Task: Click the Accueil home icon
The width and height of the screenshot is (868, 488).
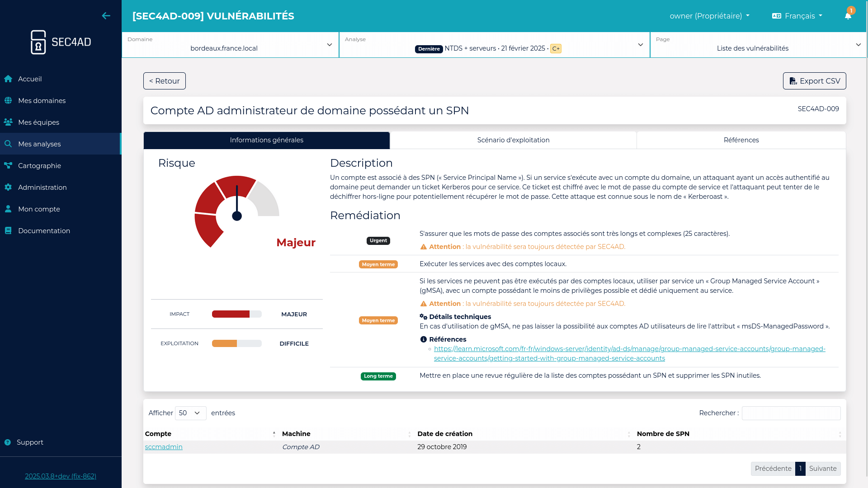Action: (x=8, y=79)
